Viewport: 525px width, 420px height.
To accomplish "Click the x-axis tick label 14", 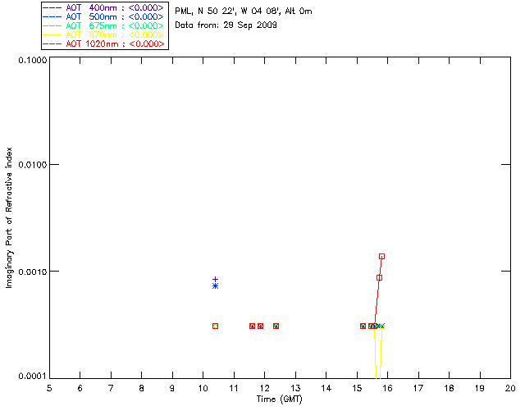I will click(326, 388).
